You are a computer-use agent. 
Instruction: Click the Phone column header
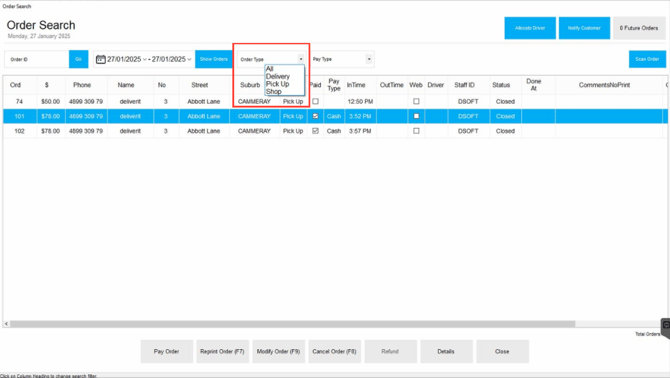point(82,85)
